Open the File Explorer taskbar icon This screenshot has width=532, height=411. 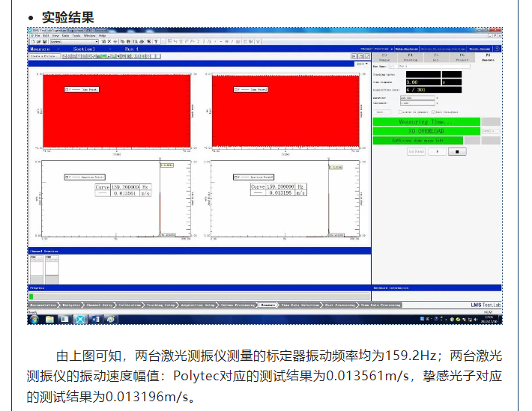coord(50,319)
